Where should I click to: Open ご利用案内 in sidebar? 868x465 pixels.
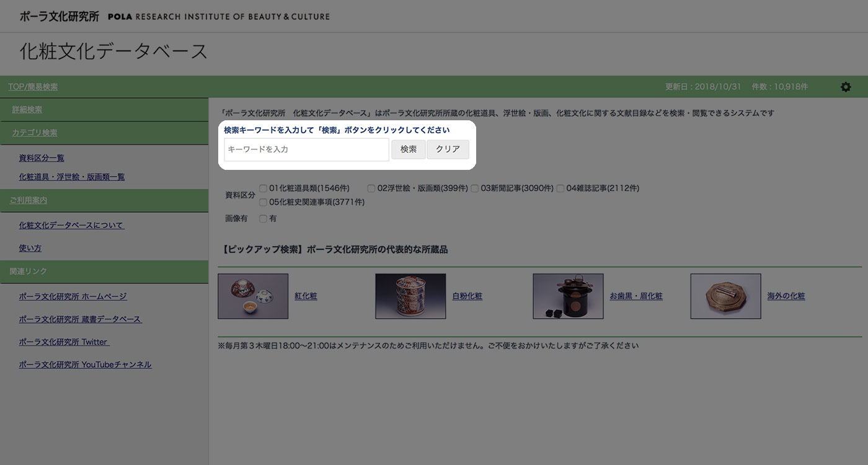29,200
